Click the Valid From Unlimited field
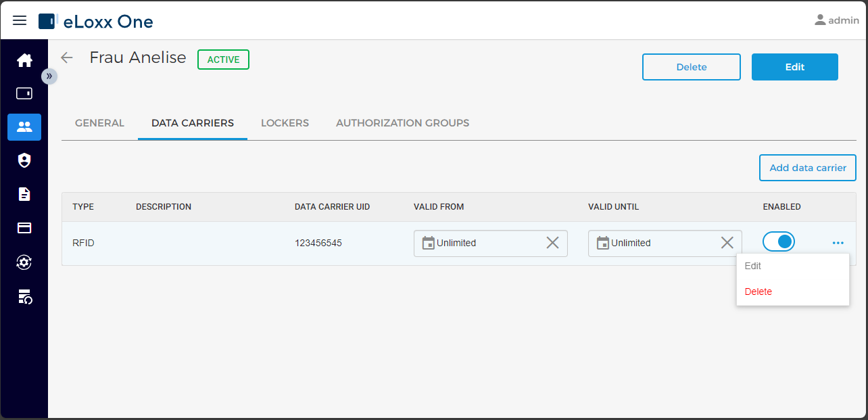 (491, 243)
